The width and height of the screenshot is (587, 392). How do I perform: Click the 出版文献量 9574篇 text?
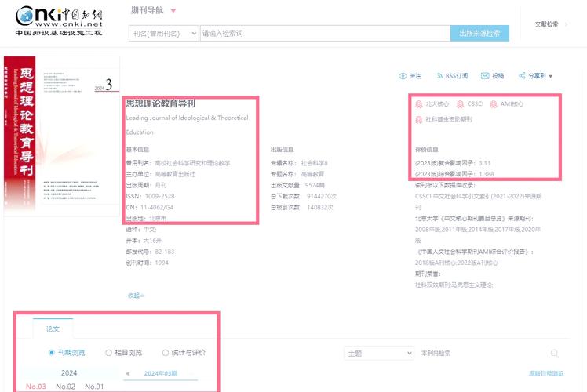pos(297,185)
